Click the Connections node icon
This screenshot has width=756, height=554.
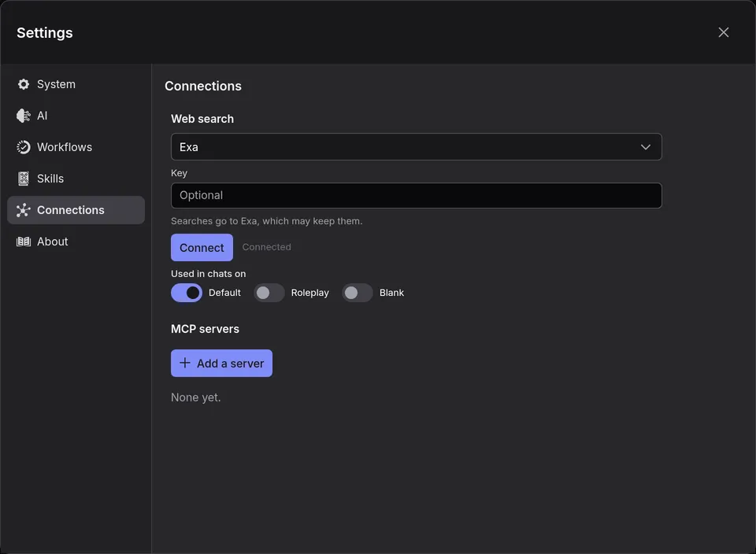click(x=23, y=210)
